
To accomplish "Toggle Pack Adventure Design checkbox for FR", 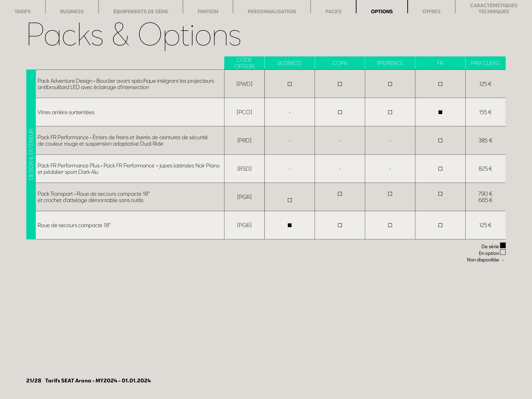I will click(440, 84).
